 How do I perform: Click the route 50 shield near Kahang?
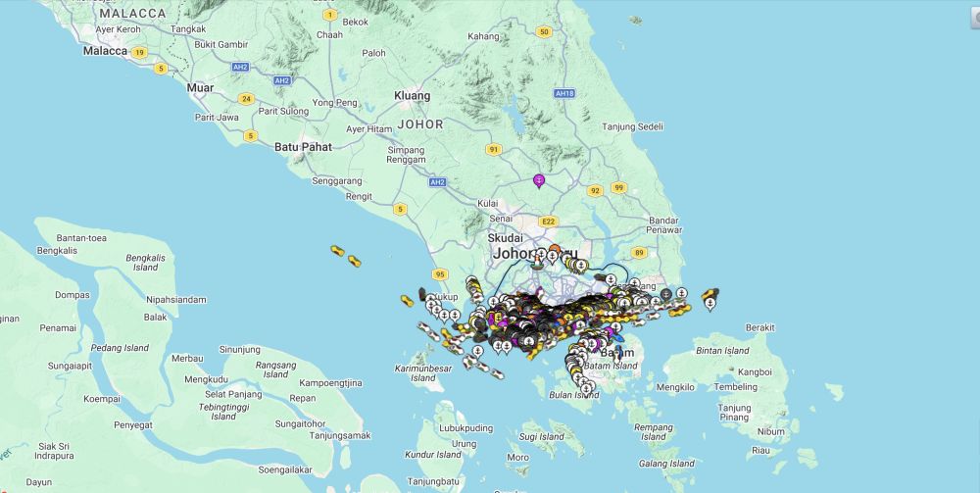pos(544,32)
